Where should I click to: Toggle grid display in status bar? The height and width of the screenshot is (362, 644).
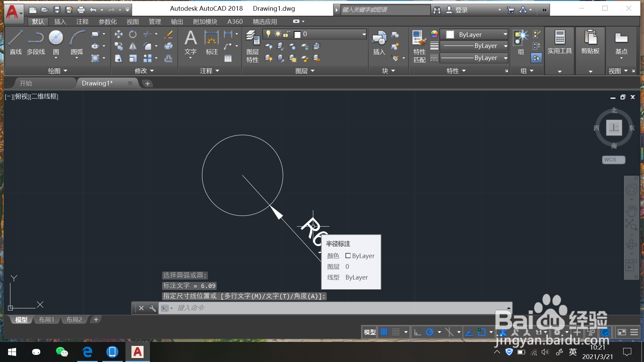(384, 332)
